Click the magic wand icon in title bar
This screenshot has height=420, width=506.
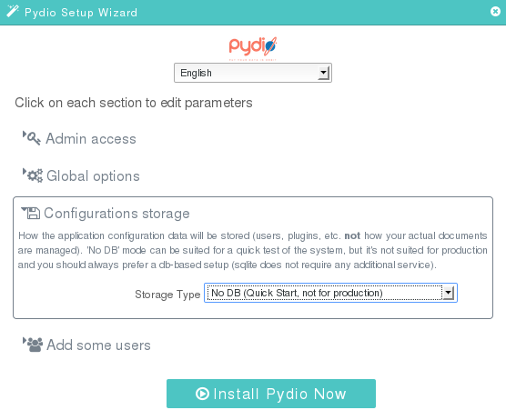[13, 11]
